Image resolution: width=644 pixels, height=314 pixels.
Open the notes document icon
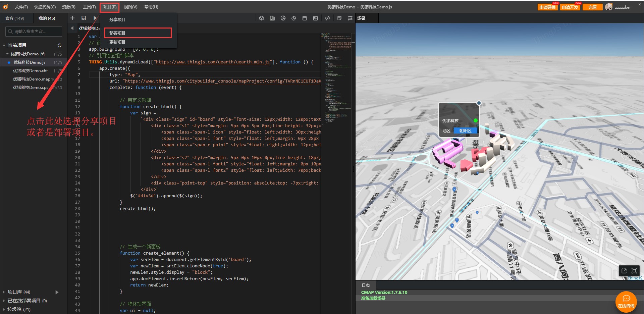coord(339,18)
